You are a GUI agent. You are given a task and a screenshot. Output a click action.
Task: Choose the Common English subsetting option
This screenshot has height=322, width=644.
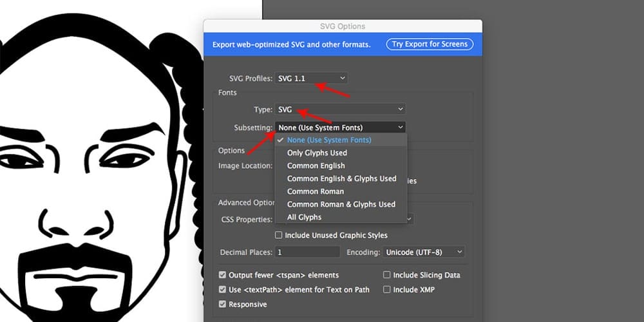click(341, 166)
